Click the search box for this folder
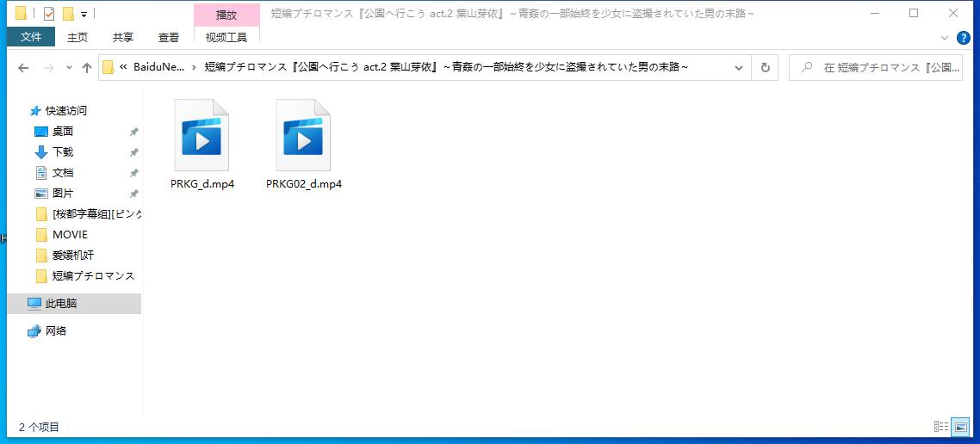 point(876,68)
